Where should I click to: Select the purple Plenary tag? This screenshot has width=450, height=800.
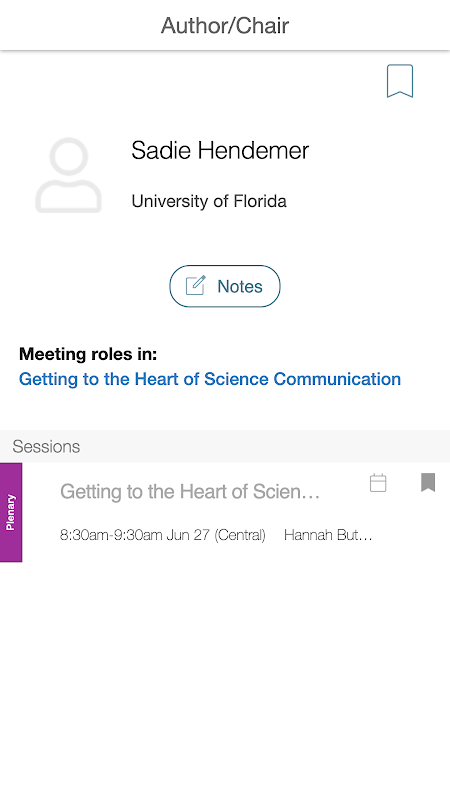click(x=11, y=512)
